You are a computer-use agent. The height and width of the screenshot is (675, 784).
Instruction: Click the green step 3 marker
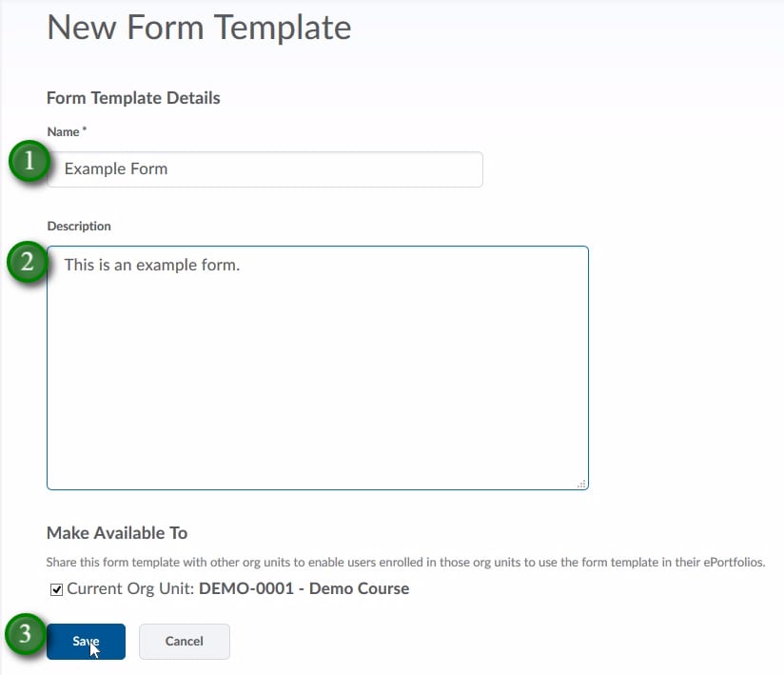26,635
